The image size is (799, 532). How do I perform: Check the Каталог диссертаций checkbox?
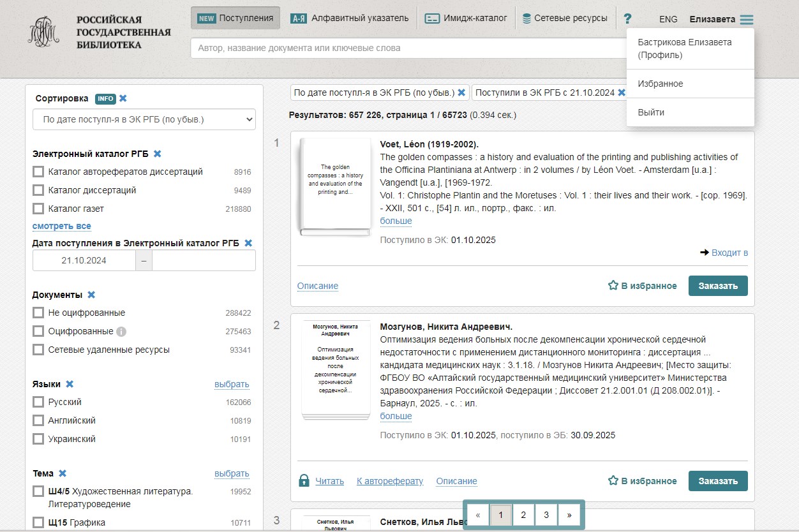coord(38,190)
